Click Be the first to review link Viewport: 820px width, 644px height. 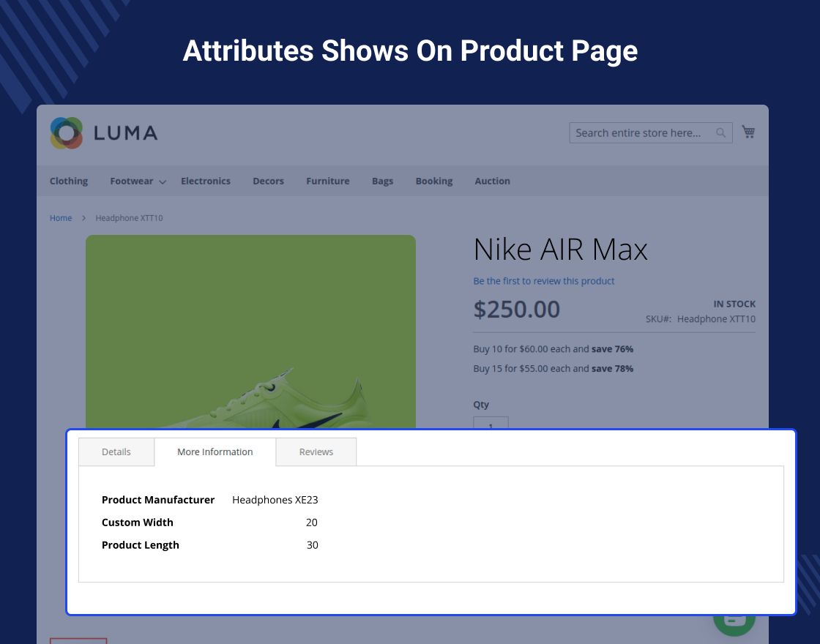tap(544, 281)
